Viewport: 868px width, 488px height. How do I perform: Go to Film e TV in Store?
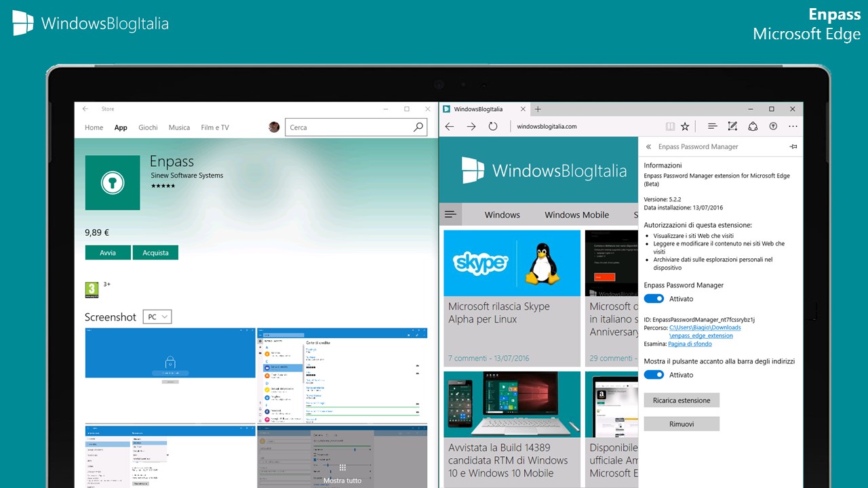(x=215, y=127)
